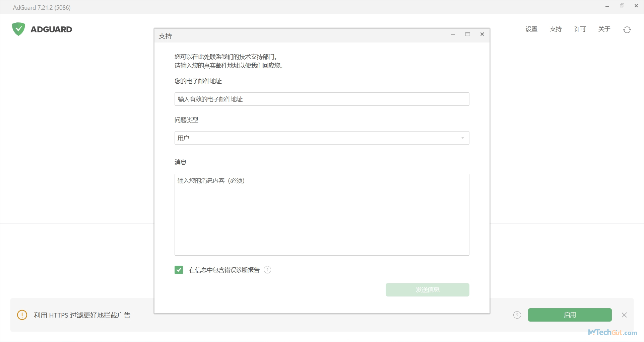Screen dimensions: 644x342
Task: Open the 关于 menu
Action: point(604,29)
